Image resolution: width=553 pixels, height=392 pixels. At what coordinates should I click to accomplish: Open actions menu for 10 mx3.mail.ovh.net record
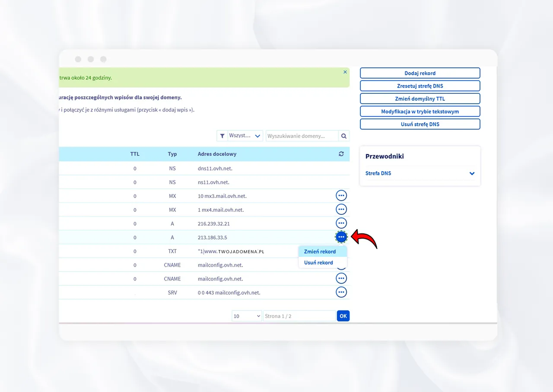[x=341, y=196]
